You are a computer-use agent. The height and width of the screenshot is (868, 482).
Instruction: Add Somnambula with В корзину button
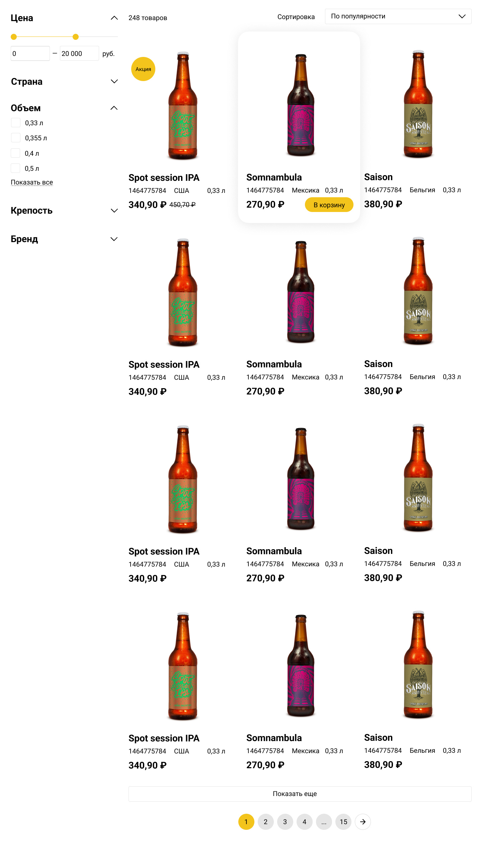(x=329, y=205)
